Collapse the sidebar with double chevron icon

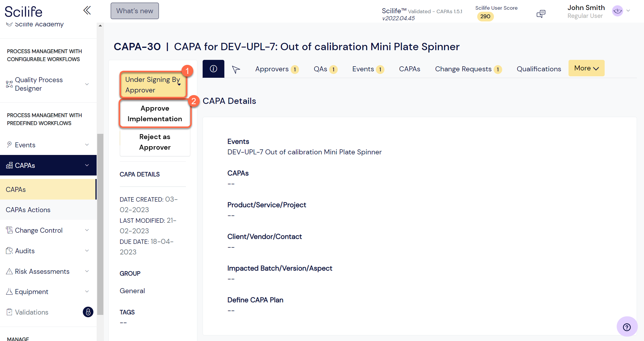[x=87, y=11]
